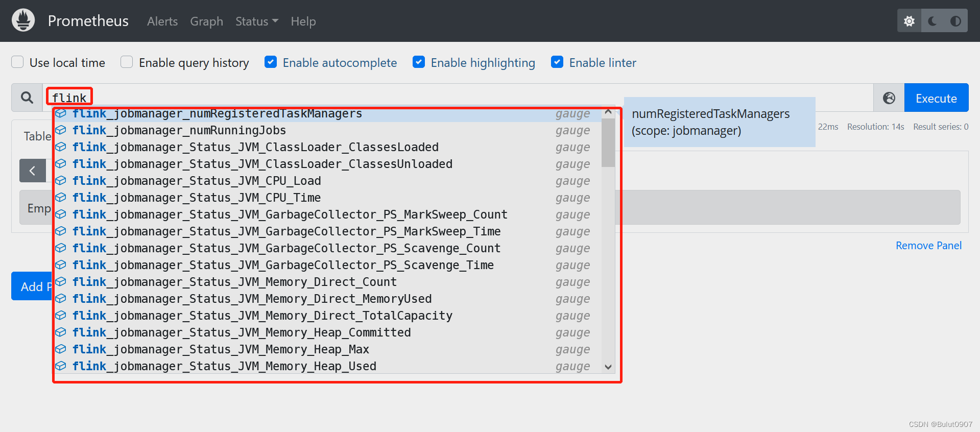Switch to the Table tab

point(37,136)
